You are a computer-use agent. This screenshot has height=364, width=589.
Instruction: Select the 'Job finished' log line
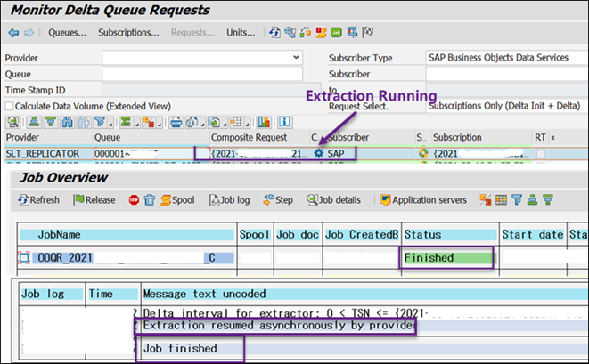[180, 348]
